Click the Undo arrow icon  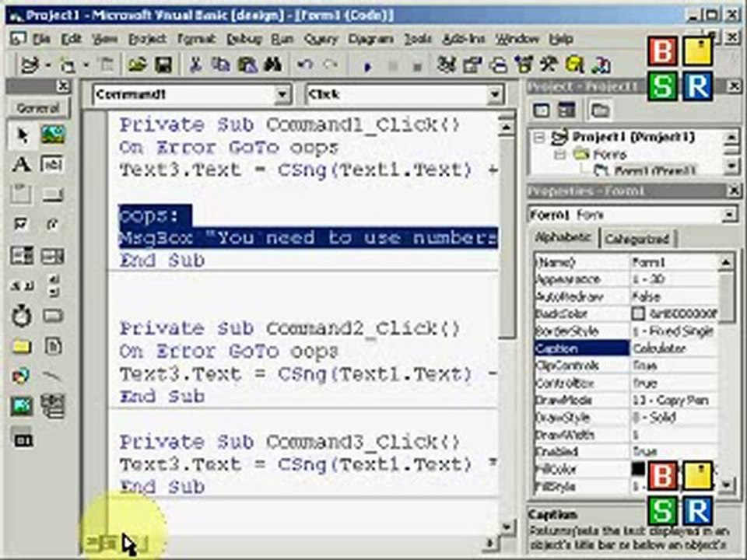pyautogui.click(x=305, y=65)
